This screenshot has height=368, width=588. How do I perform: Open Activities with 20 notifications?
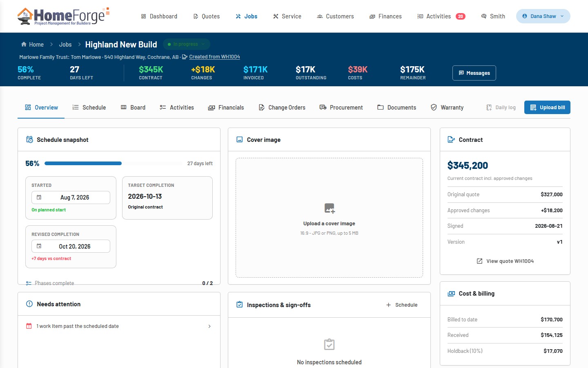[x=441, y=16]
